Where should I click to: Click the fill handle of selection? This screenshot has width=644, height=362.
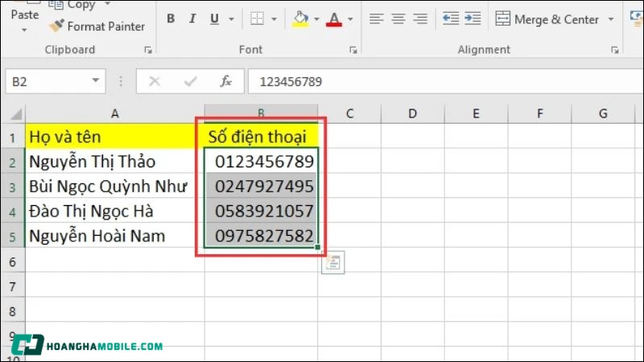pos(317,247)
